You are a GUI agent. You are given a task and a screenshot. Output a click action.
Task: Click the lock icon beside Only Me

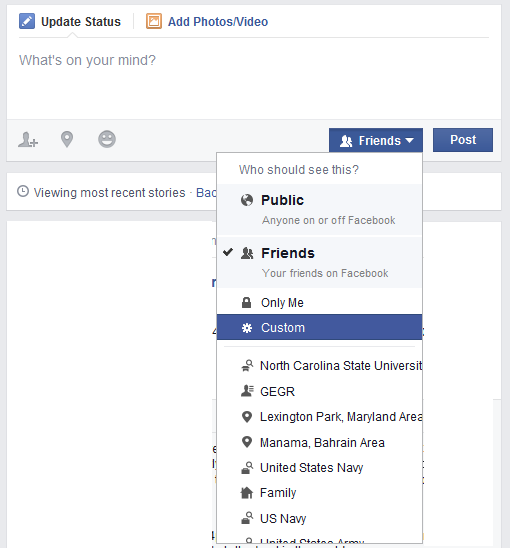pos(246,302)
